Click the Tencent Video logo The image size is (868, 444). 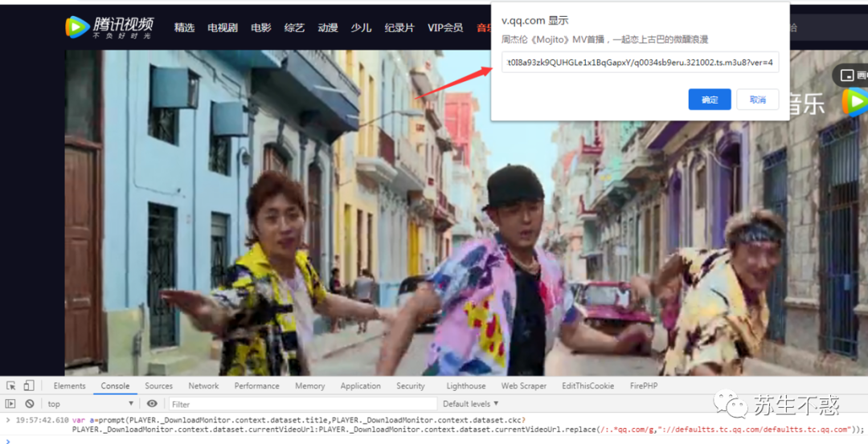(x=109, y=27)
